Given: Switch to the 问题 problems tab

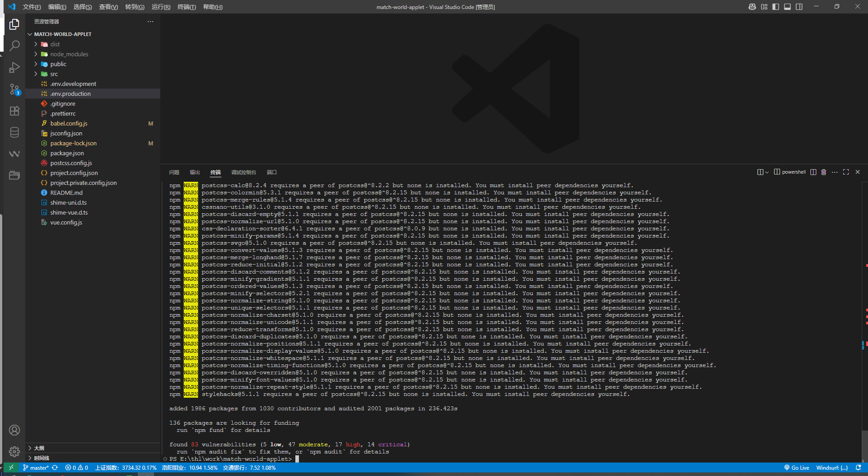Looking at the screenshot, I should [174, 172].
